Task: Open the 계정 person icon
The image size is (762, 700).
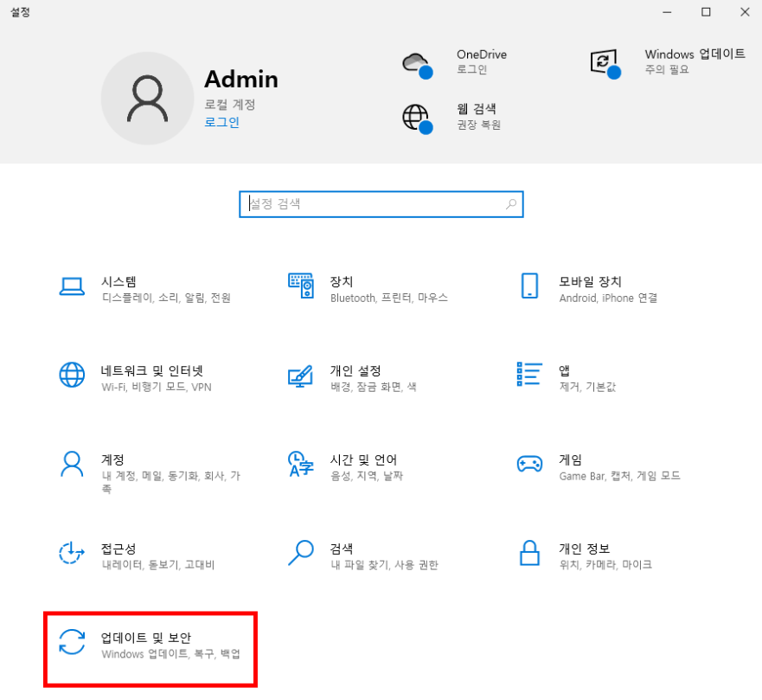Action: pyautogui.click(x=72, y=465)
